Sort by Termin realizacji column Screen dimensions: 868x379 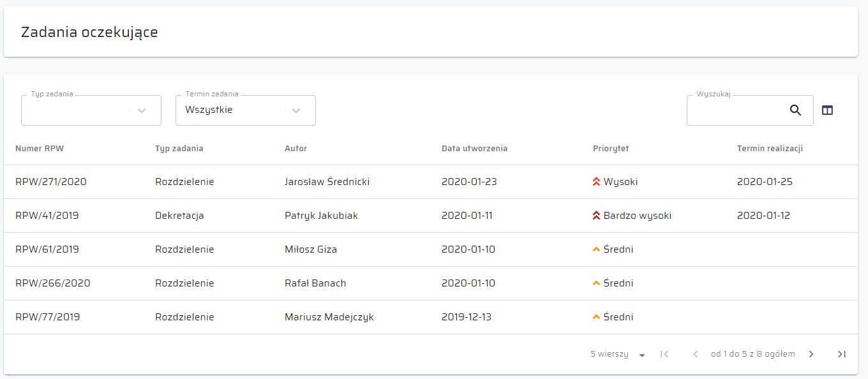point(770,149)
